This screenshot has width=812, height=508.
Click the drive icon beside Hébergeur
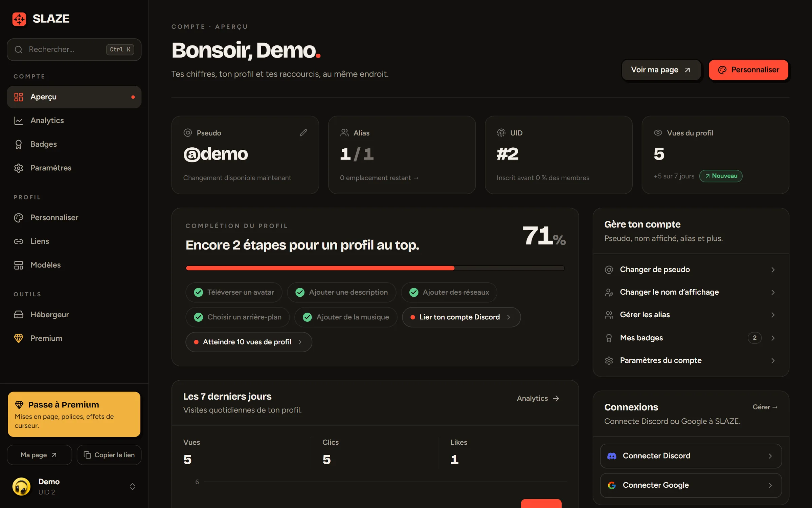click(x=19, y=315)
